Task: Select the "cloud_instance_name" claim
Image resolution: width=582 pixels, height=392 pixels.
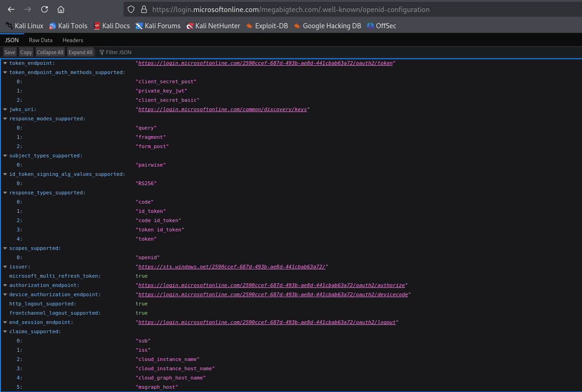Action: pos(168,359)
